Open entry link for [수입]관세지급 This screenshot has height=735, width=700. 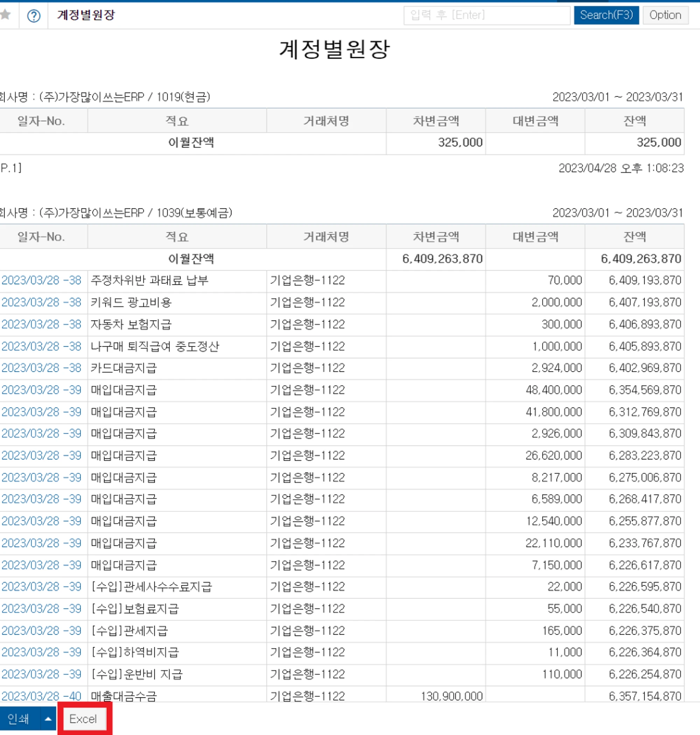tap(41, 631)
